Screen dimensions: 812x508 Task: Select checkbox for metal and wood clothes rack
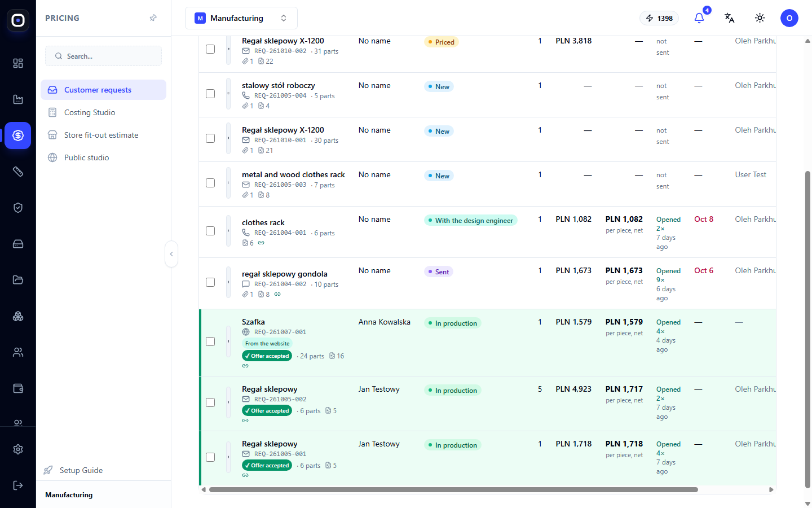210,183
